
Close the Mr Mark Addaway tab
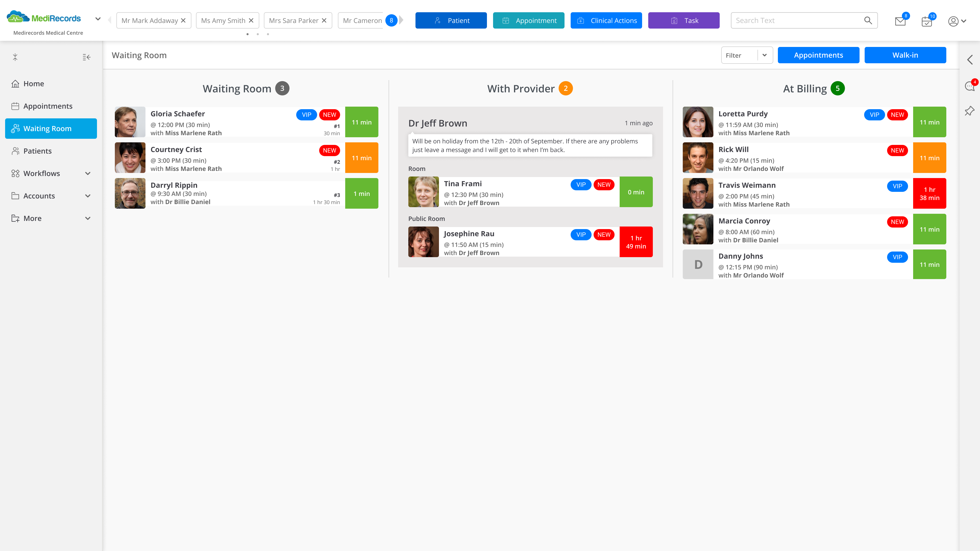pos(183,20)
